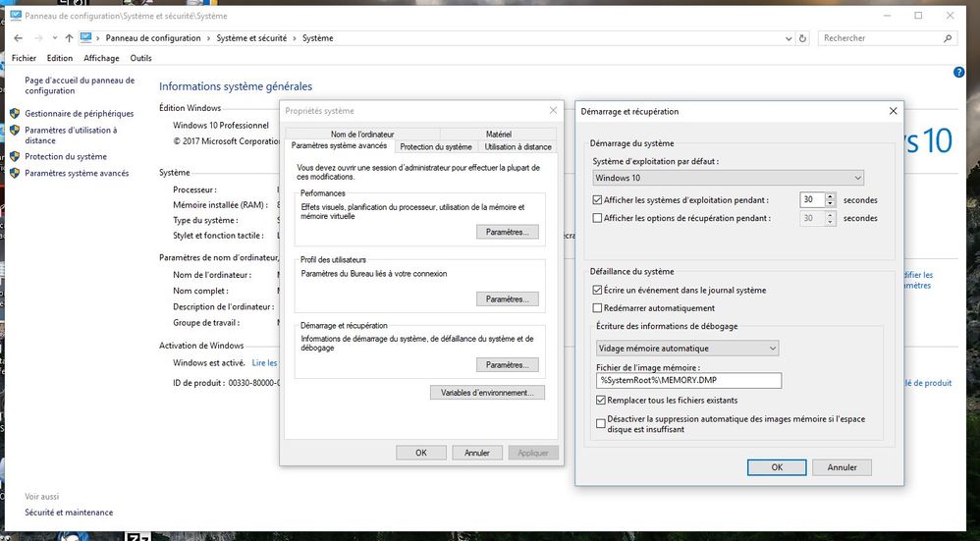Open default operating system dropdown Windows 10
The image size is (980, 541).
[728, 178]
